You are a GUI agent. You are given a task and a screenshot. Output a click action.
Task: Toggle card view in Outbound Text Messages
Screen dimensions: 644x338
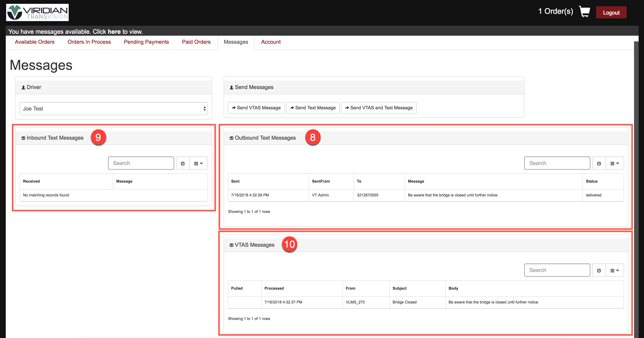[x=599, y=163]
